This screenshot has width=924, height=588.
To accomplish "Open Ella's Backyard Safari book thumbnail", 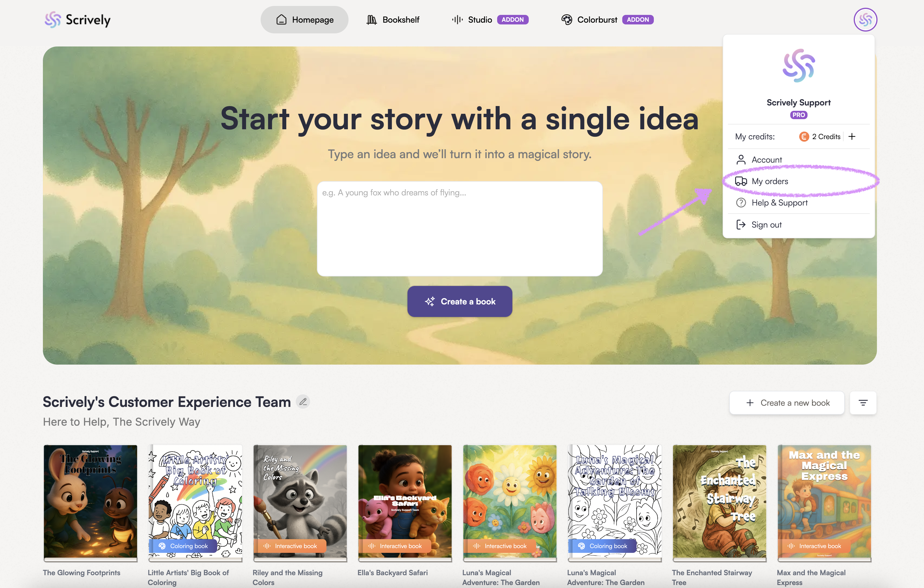I will (x=405, y=503).
